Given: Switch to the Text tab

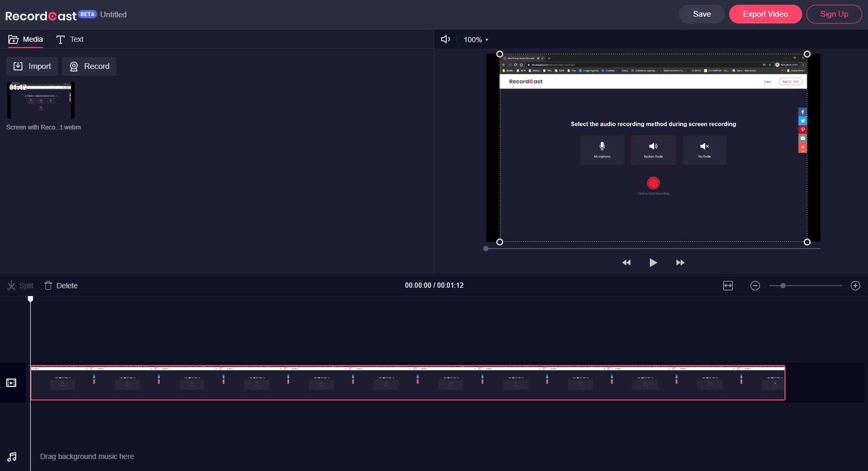Looking at the screenshot, I should point(70,39).
